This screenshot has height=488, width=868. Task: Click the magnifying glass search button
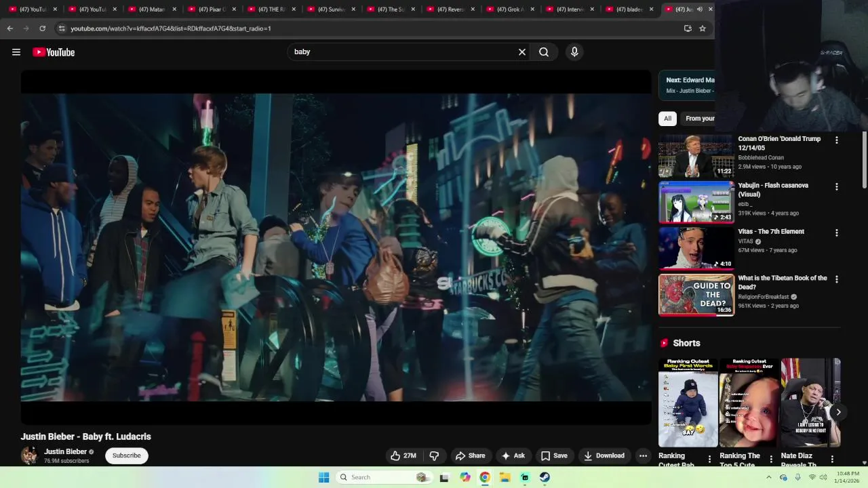[544, 52]
